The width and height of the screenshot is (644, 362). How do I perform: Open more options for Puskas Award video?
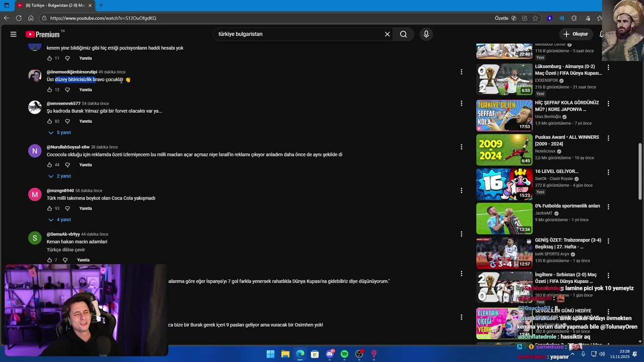point(608,138)
